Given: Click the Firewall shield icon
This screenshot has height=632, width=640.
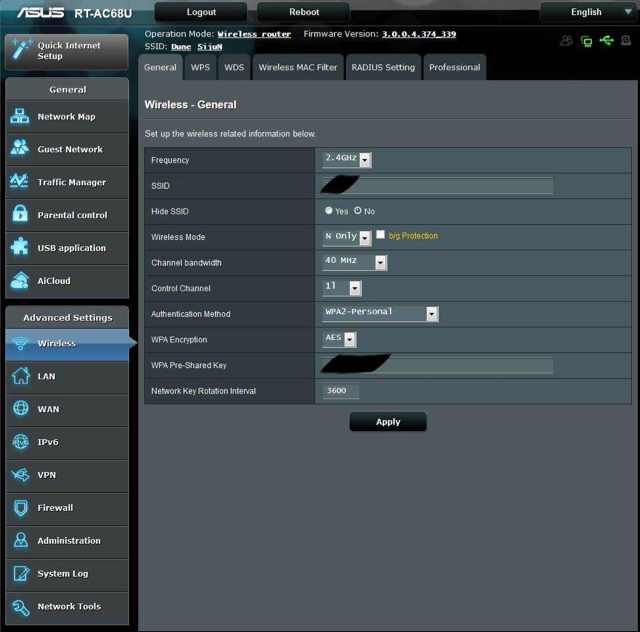Looking at the screenshot, I should [20, 507].
